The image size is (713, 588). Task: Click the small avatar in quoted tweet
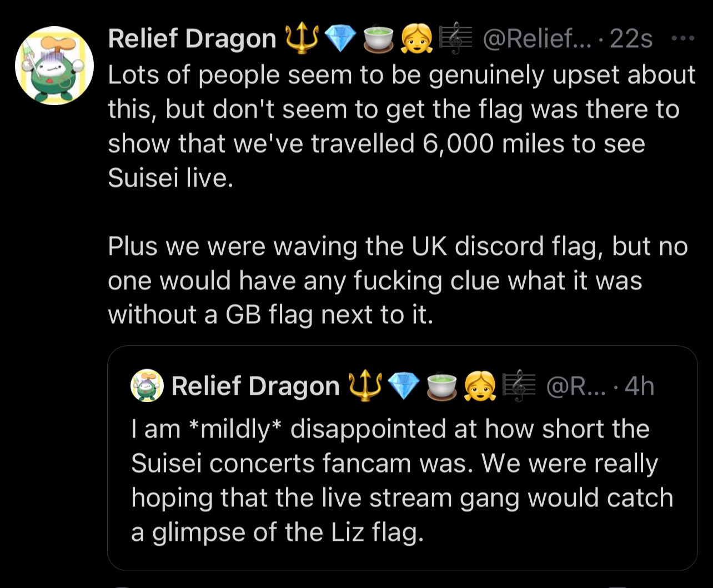147,386
